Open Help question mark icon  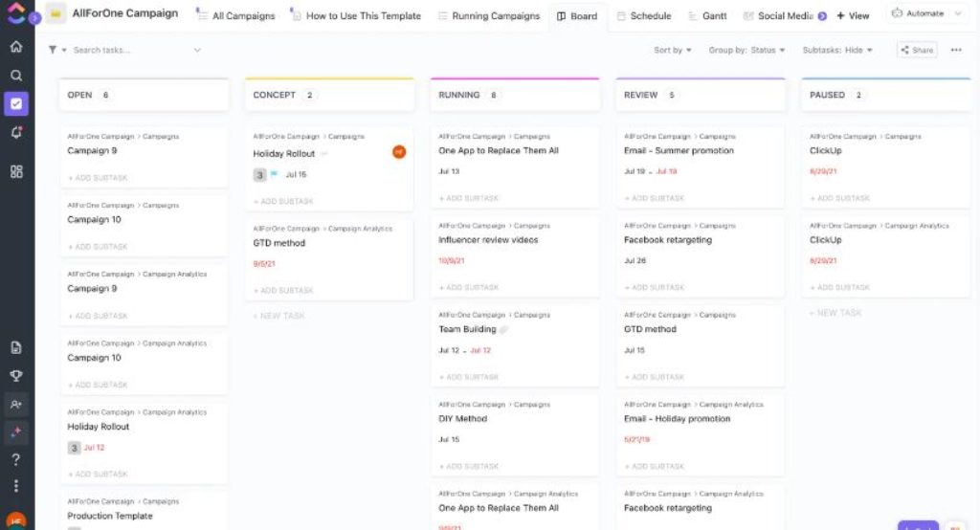[x=16, y=459]
